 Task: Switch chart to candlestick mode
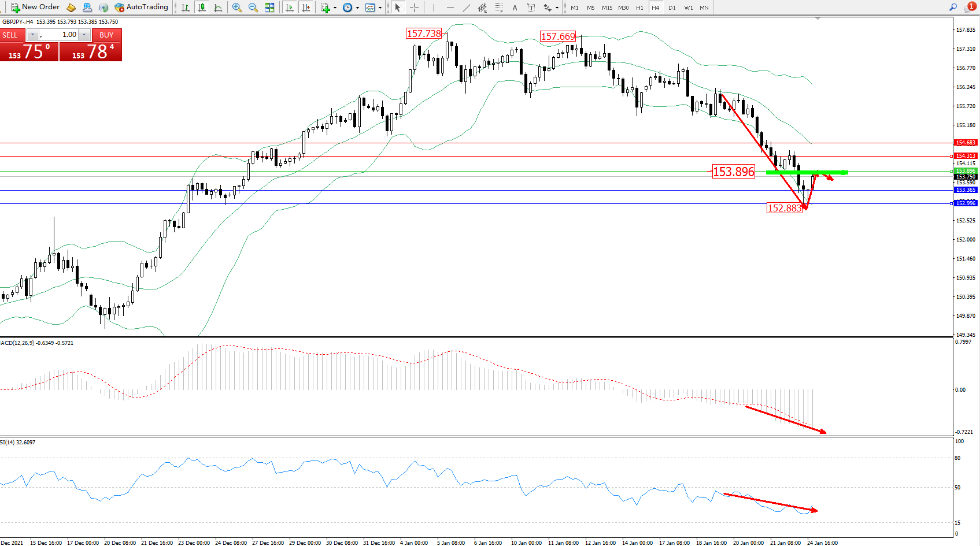[202, 8]
